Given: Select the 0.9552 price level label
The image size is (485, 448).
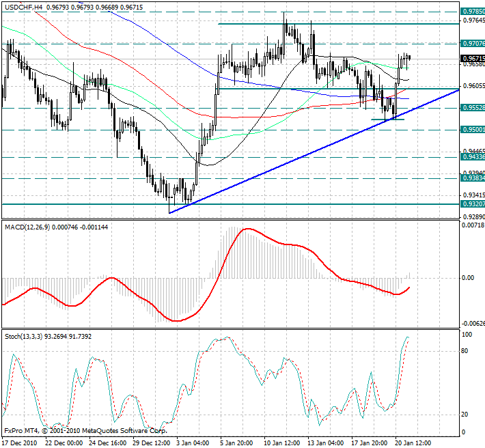Looking at the screenshot, I should click(x=473, y=108).
